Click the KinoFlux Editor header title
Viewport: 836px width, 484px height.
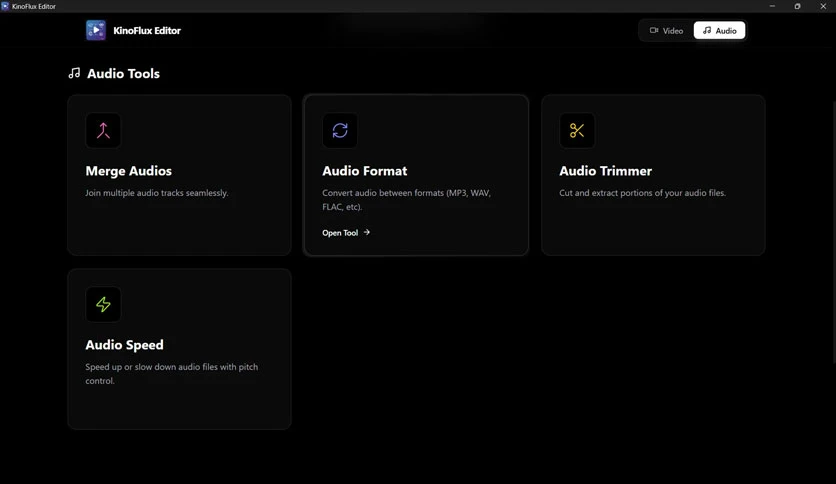[x=147, y=30]
